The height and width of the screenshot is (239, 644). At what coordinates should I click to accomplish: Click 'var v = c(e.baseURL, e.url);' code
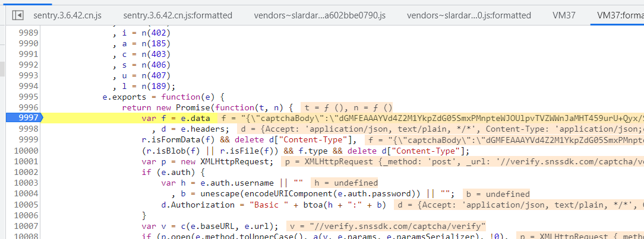coord(210,225)
